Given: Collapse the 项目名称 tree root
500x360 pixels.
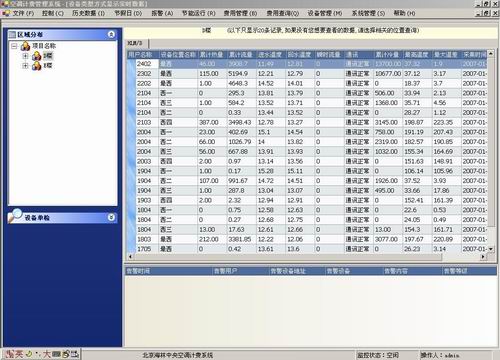Looking at the screenshot, I should click(x=14, y=46).
